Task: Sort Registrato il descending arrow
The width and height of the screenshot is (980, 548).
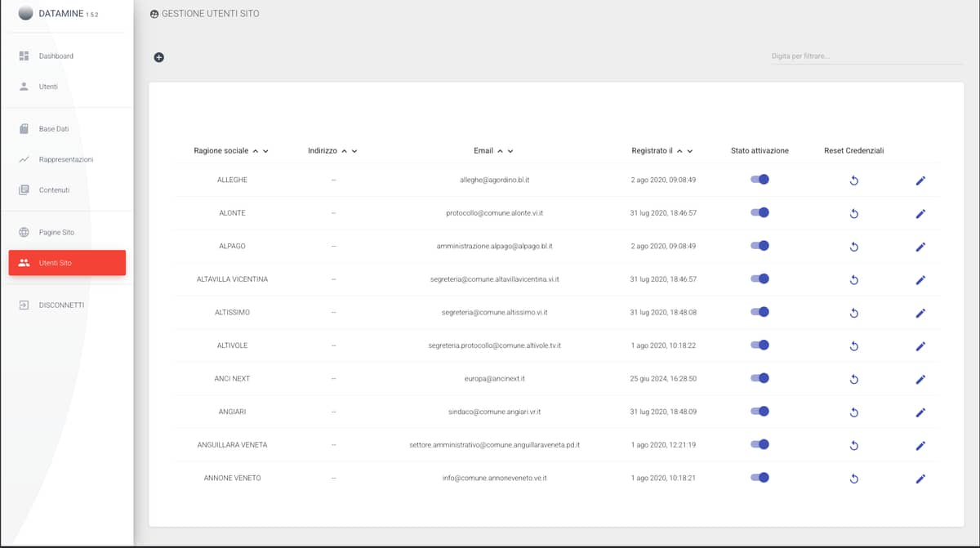Action: point(690,151)
